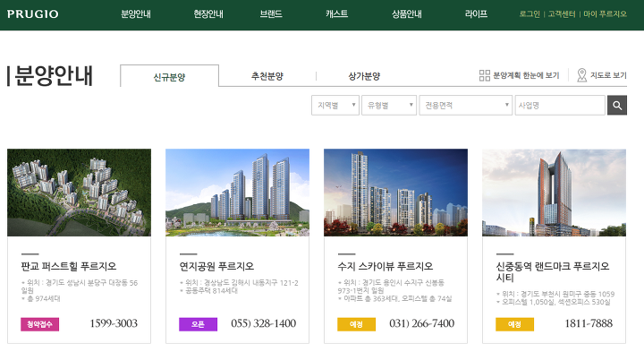Click the 수지 스카이뷰 푸르지오 title
644x352 pixels.
coord(386,267)
